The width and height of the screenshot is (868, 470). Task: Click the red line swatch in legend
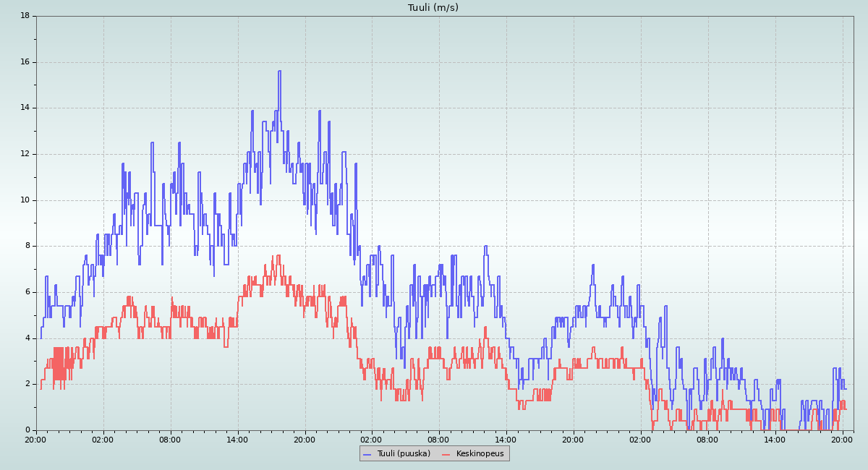446,454
